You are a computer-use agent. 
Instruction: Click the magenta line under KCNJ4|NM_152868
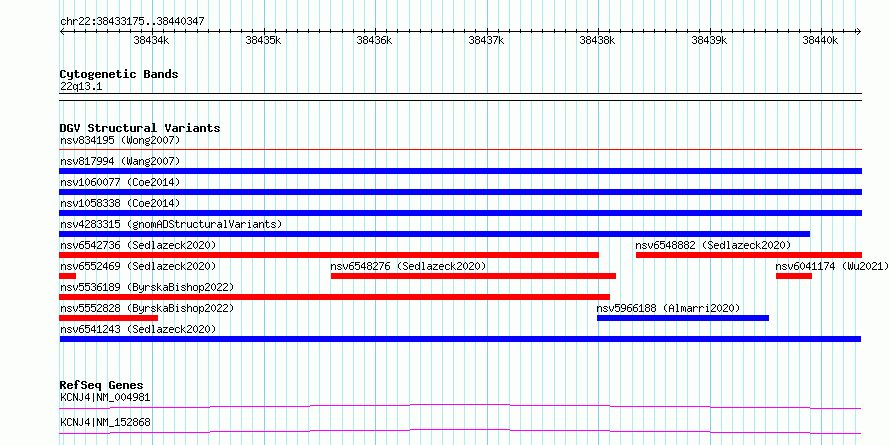click(x=460, y=431)
